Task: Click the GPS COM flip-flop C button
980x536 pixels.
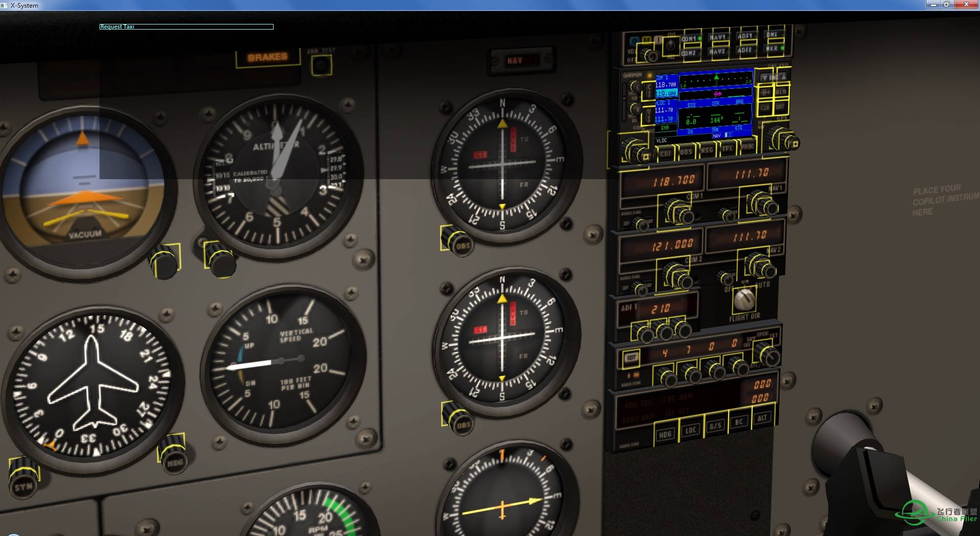Action: coord(649,90)
